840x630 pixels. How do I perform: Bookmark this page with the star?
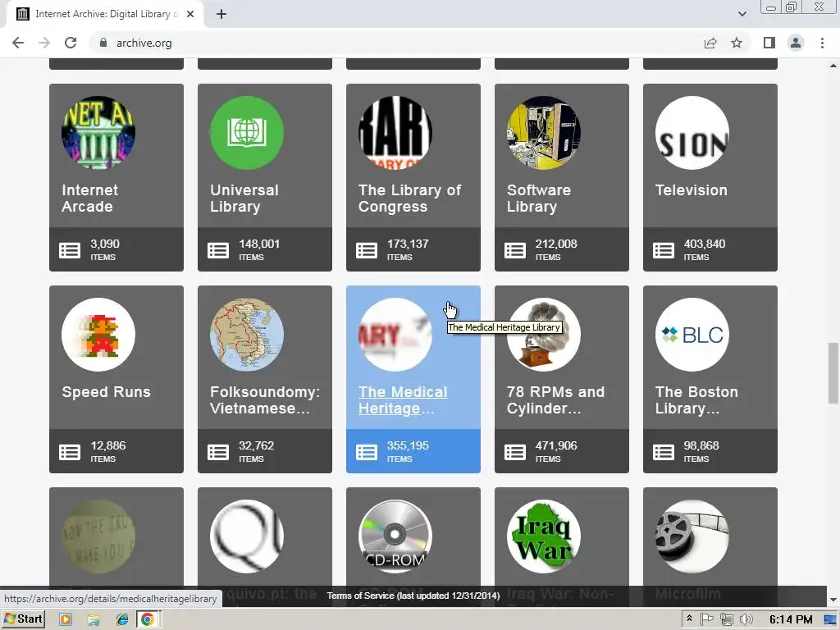click(737, 43)
